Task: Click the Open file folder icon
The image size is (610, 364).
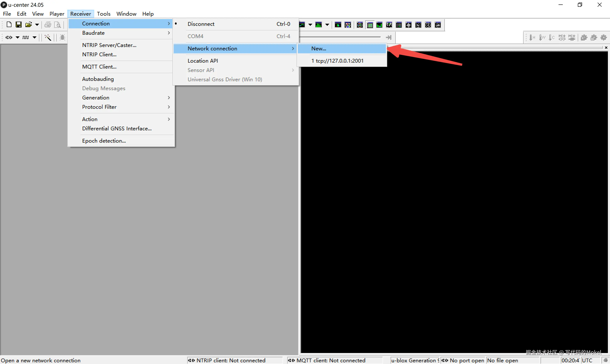Action: pyautogui.click(x=28, y=25)
